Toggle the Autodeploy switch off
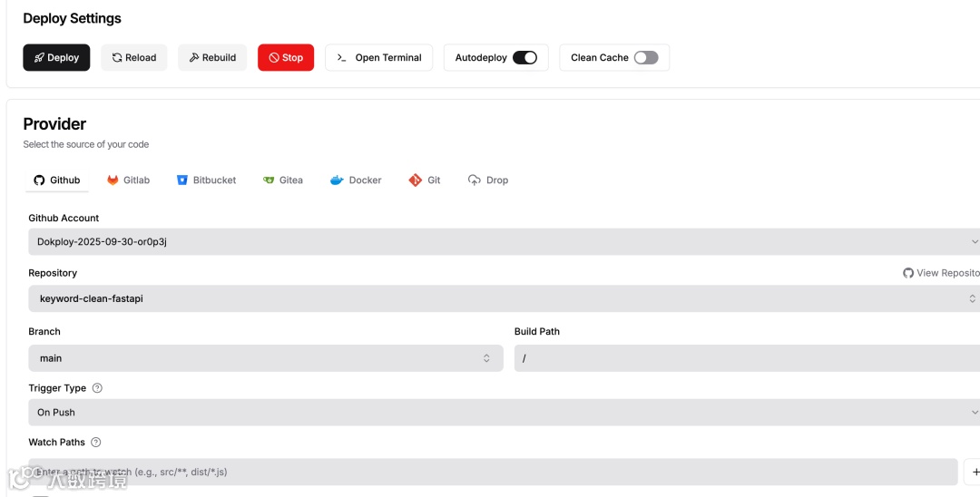980x497 pixels. pos(524,57)
